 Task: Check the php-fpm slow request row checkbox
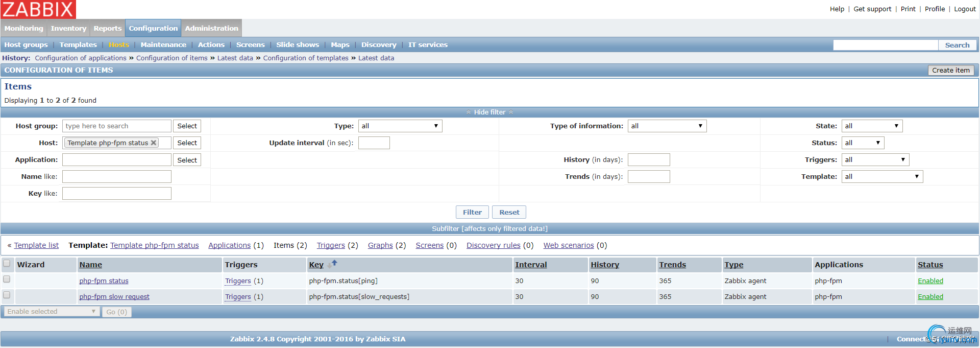7,295
